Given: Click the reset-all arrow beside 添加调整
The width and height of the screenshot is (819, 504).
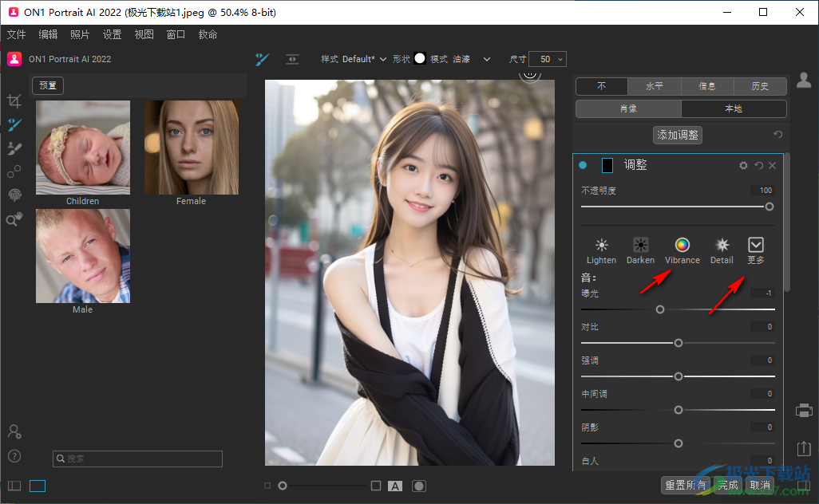Looking at the screenshot, I should [777, 135].
